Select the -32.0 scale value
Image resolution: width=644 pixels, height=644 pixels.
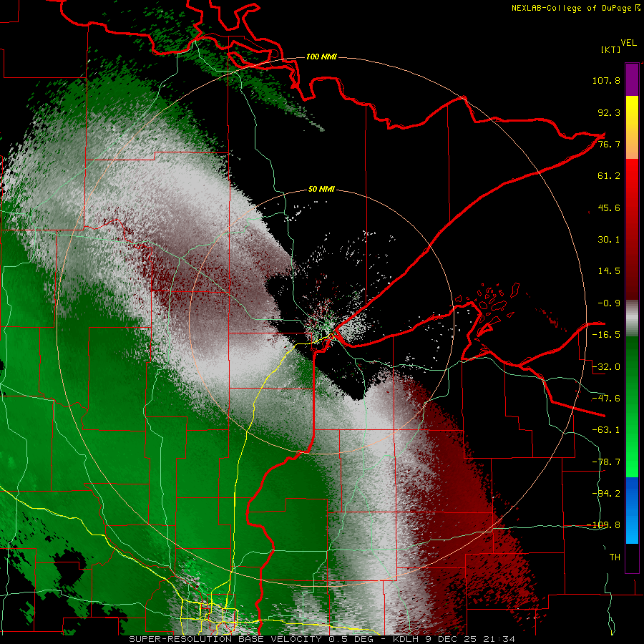(x=606, y=367)
